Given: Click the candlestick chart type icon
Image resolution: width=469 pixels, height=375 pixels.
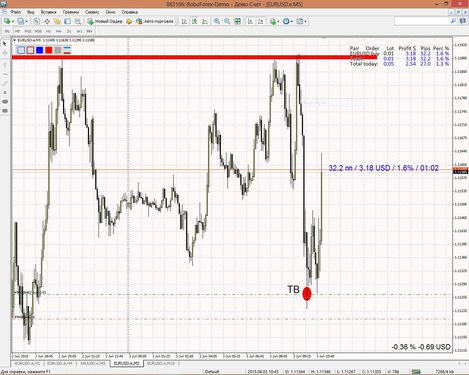Looking at the screenshot, I should pos(195,21).
